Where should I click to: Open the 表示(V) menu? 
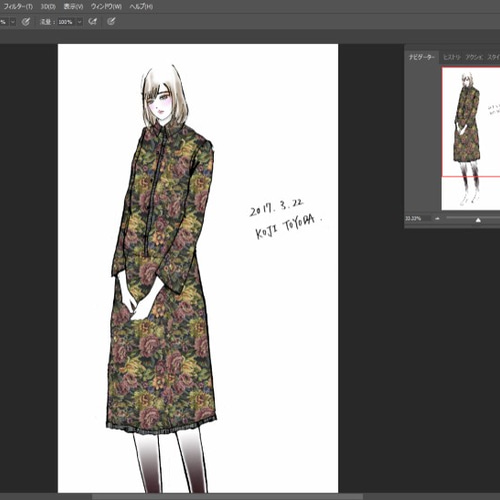pyautogui.click(x=73, y=6)
